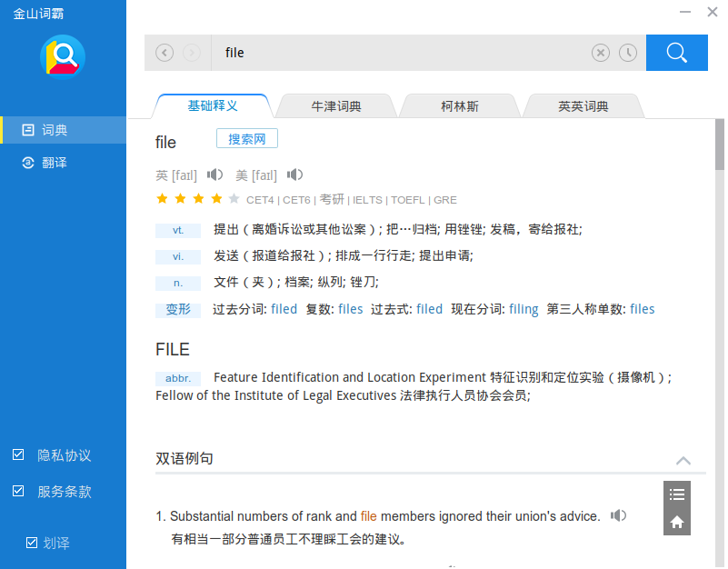Click the vi. part-of-speech label
The width and height of the screenshot is (728, 569).
[178, 256]
